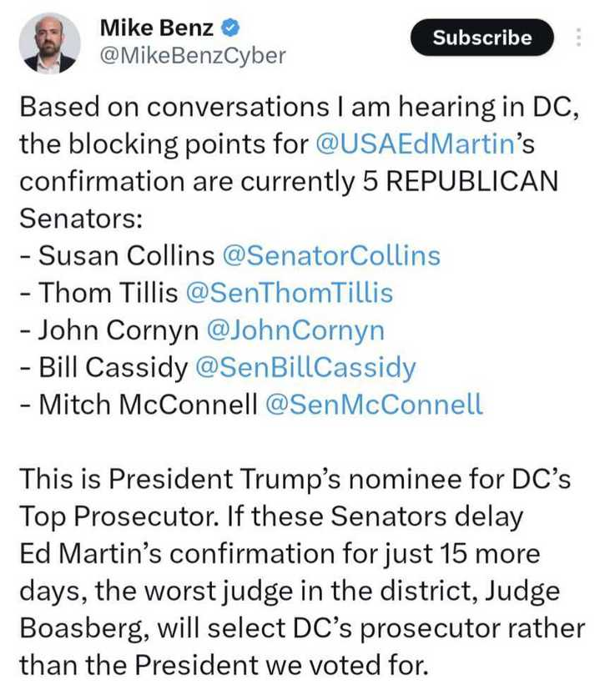
Task: Open the @MikeBenzCyber handle
Action: 193,56
